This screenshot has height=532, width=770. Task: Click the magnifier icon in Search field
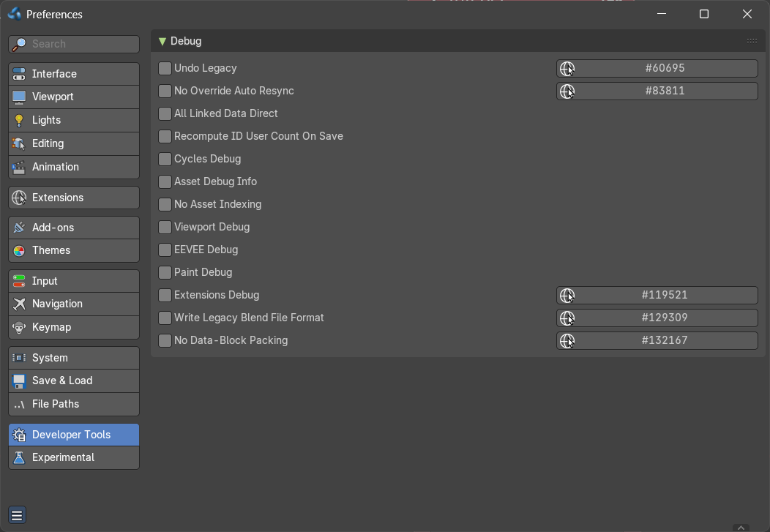[19, 44]
